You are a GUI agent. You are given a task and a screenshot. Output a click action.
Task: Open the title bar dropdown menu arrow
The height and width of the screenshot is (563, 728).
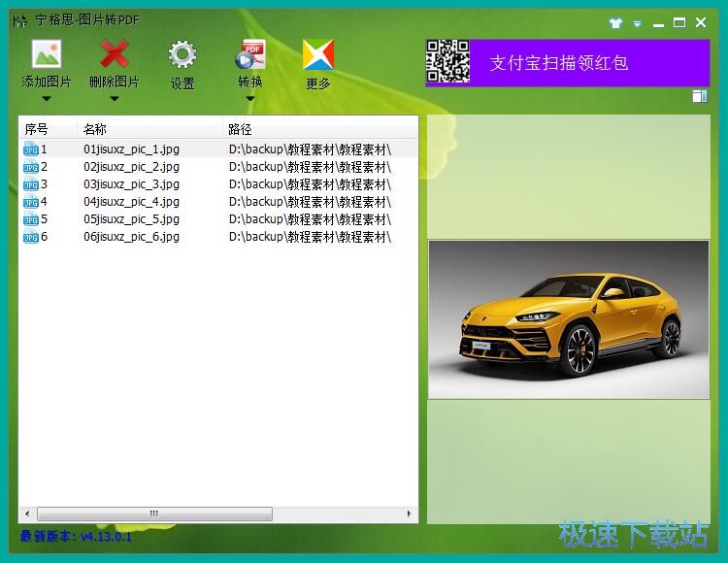click(638, 23)
